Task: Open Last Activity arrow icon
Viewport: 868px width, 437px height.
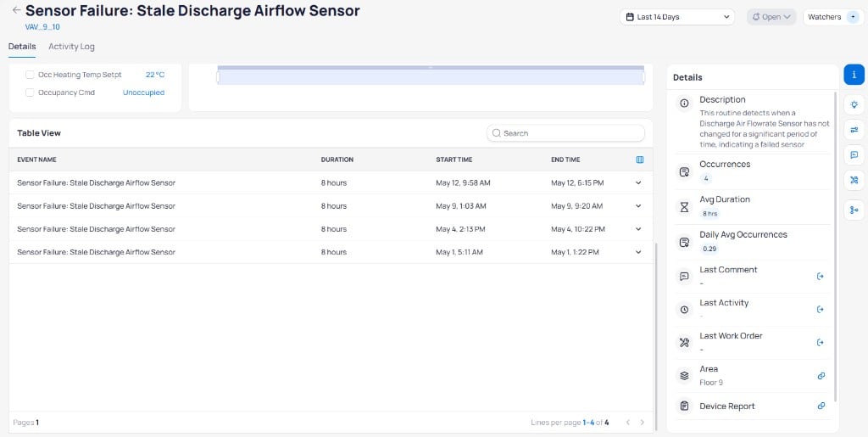Action: pos(821,309)
